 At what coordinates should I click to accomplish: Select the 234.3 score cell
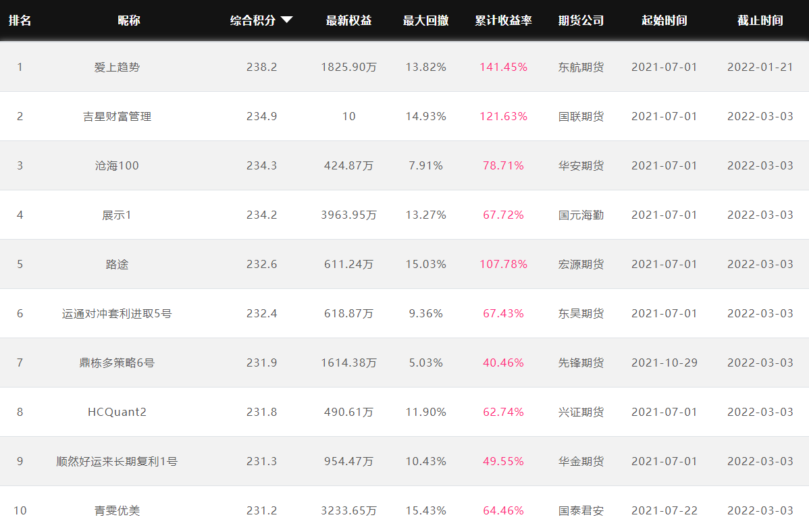(x=261, y=165)
